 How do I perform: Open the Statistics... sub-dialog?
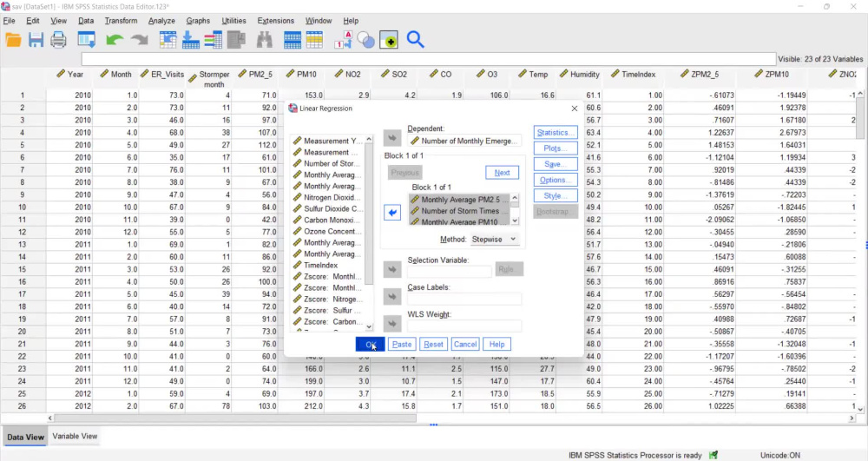click(556, 132)
